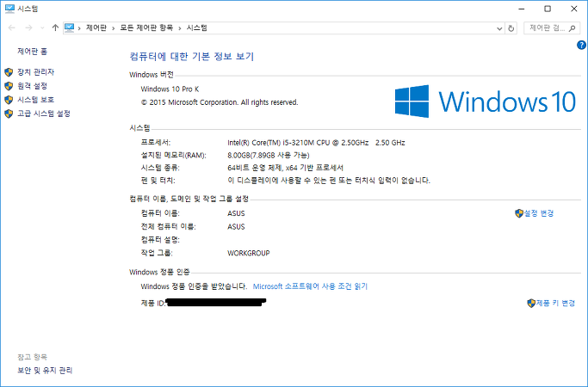The image size is (588, 387).
Task: Go up one level with Up arrow
Action: tap(55, 28)
